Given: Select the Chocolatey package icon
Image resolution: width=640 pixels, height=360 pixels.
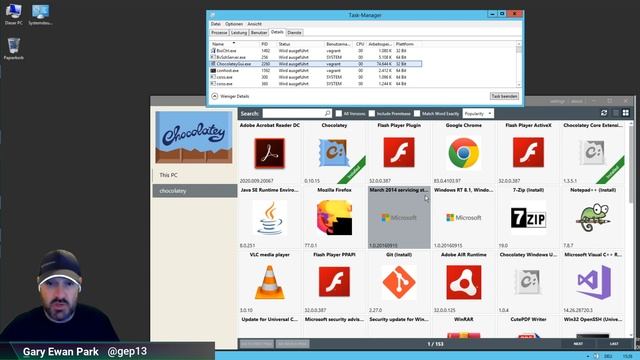Looking at the screenshot, I should 334,153.
